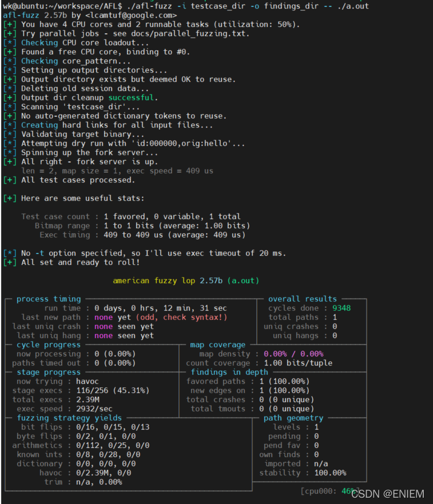Click the cycles done value 9348

point(341,308)
